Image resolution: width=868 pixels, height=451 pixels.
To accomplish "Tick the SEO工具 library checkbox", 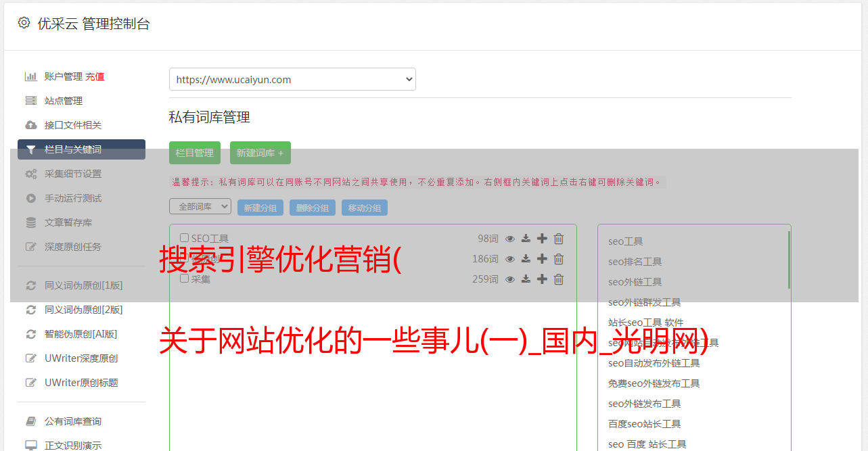I will pyautogui.click(x=184, y=238).
